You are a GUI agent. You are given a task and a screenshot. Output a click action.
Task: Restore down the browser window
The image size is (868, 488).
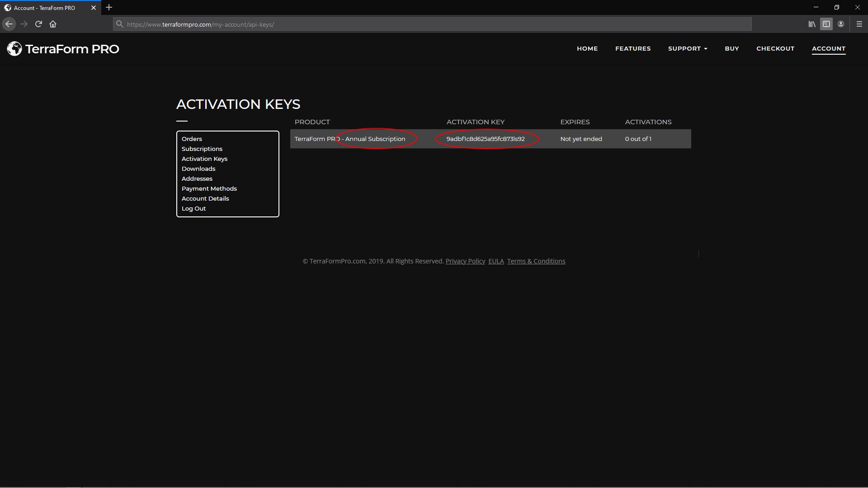(x=837, y=7)
